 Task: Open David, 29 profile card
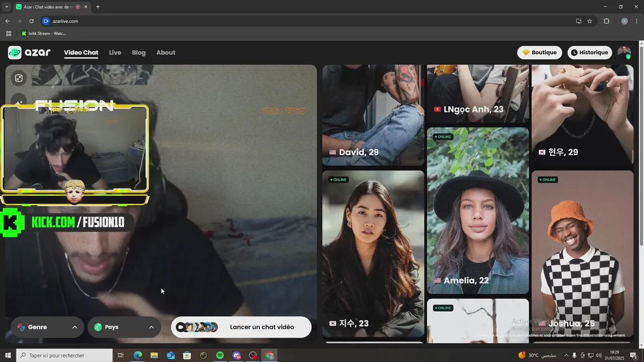tap(373, 115)
